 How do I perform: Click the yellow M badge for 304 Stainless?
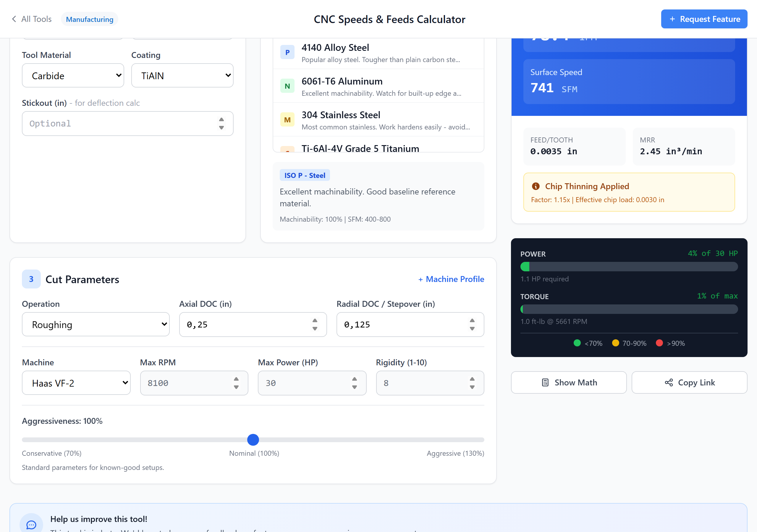(287, 120)
